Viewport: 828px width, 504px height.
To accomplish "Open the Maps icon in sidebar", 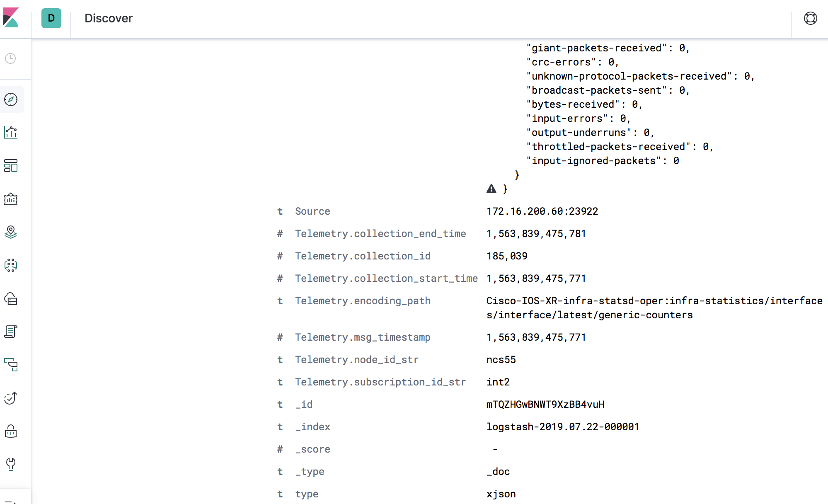I will pyautogui.click(x=11, y=232).
